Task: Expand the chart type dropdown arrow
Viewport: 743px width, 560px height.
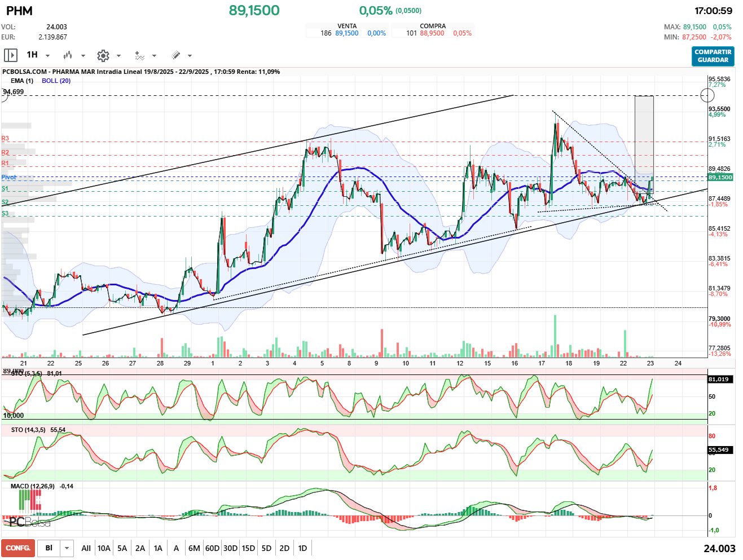Action: tap(83, 56)
